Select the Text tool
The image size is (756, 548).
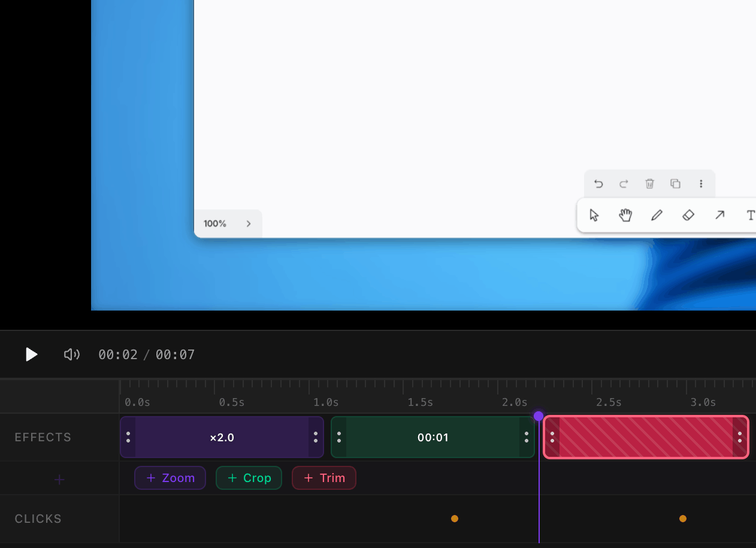coord(751,215)
